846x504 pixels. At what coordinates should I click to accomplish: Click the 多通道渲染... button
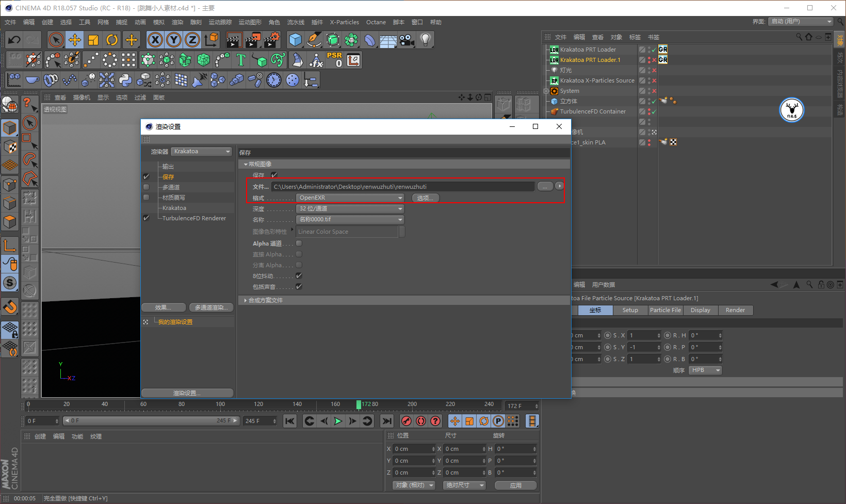(211, 307)
